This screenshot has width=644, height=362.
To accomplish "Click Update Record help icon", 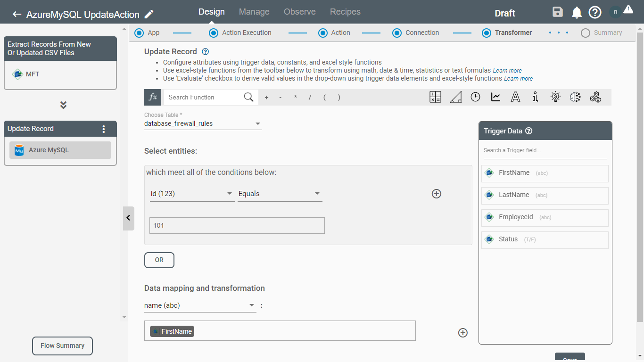I will [205, 52].
